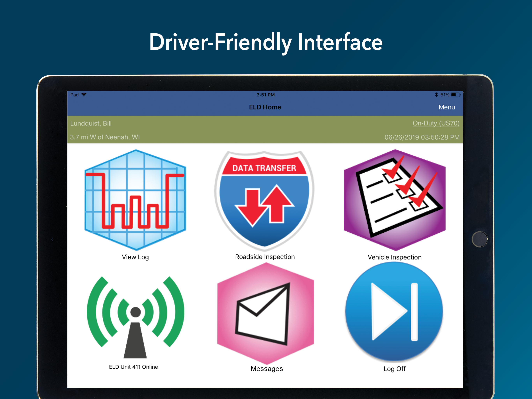Screen dimensions: 532x399
Task: Open the View Log graph icon
Action: pyautogui.click(x=135, y=200)
